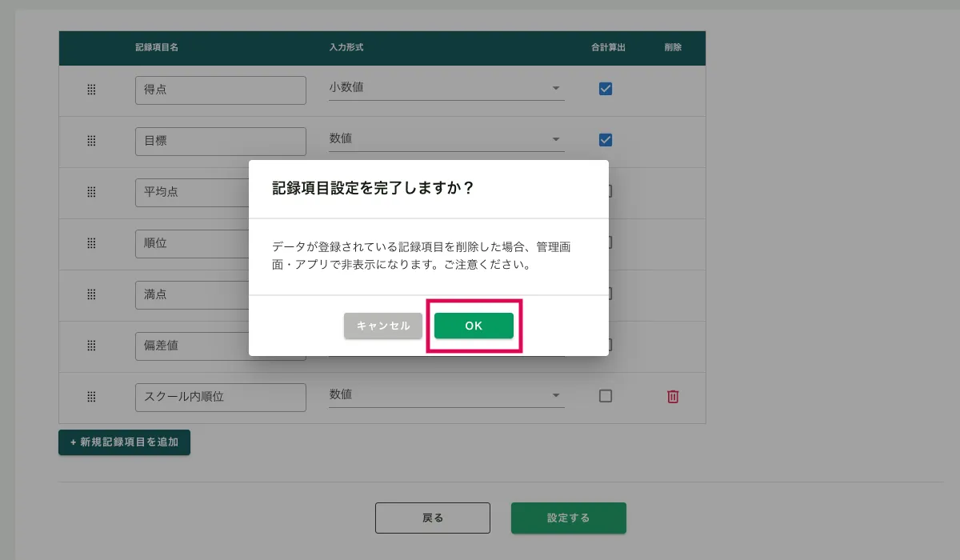
Task: Uncheck 合計算出 checkbox for 目標
Action: click(x=606, y=140)
